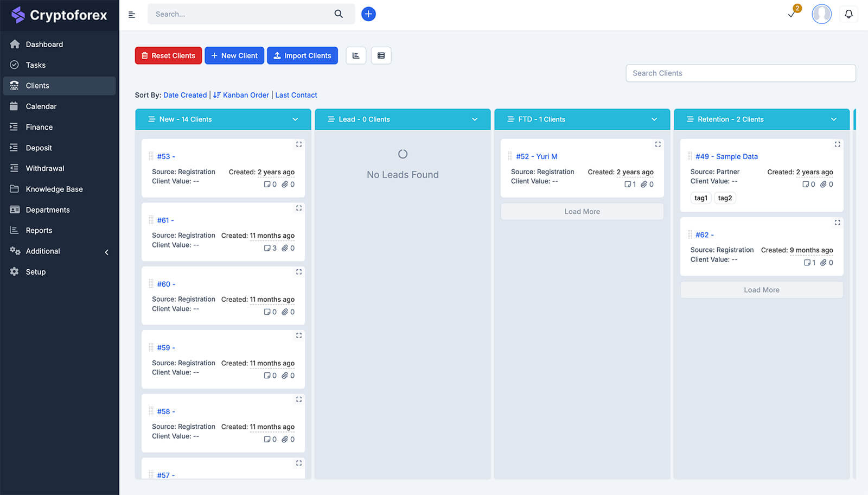Click the checkmark icon showing 2 pending items

pyautogui.click(x=792, y=14)
